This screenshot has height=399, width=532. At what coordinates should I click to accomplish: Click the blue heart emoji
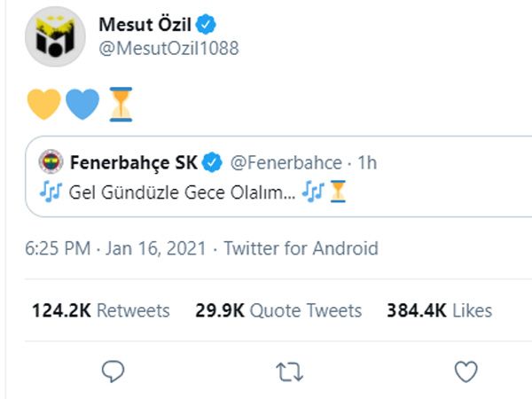[82, 103]
